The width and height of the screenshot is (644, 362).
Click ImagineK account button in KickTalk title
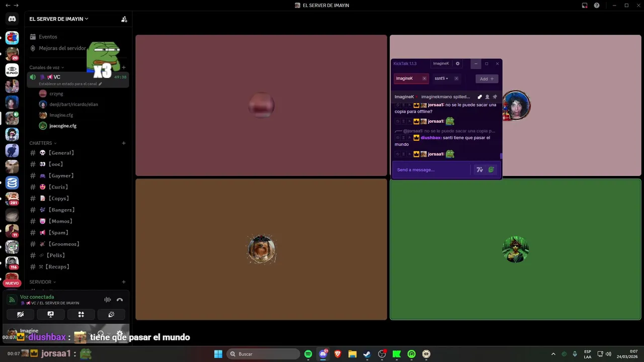pos(441,64)
